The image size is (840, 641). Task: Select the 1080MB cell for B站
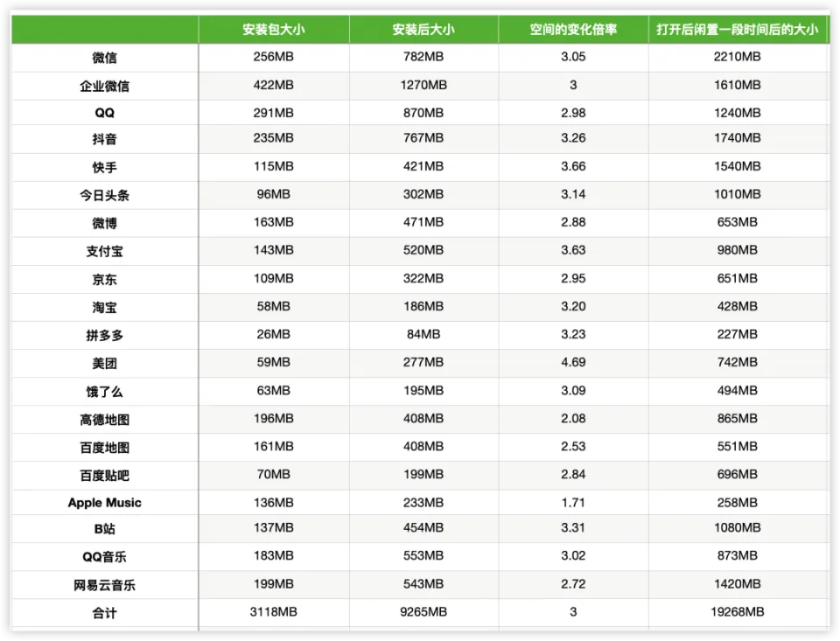(x=738, y=528)
